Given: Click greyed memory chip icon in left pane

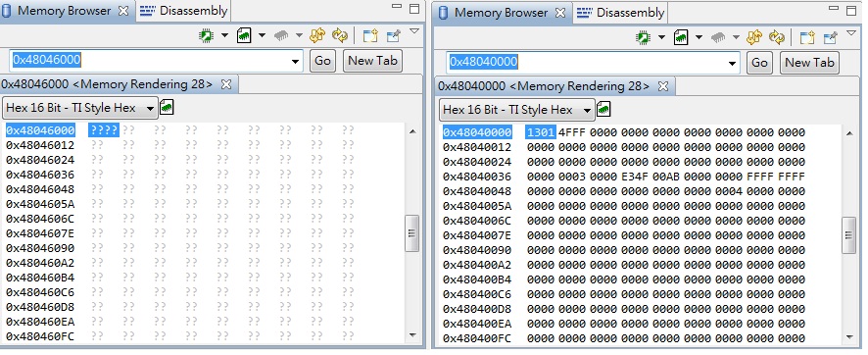Looking at the screenshot, I should pos(281,36).
